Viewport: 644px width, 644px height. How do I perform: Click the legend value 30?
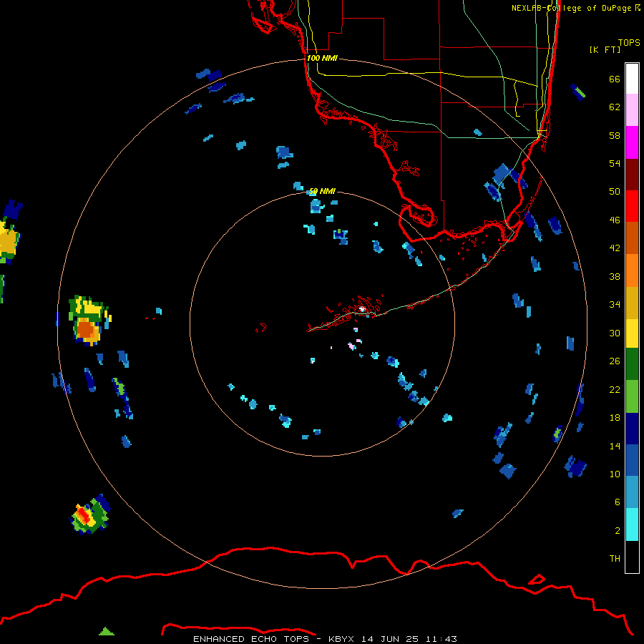click(615, 333)
